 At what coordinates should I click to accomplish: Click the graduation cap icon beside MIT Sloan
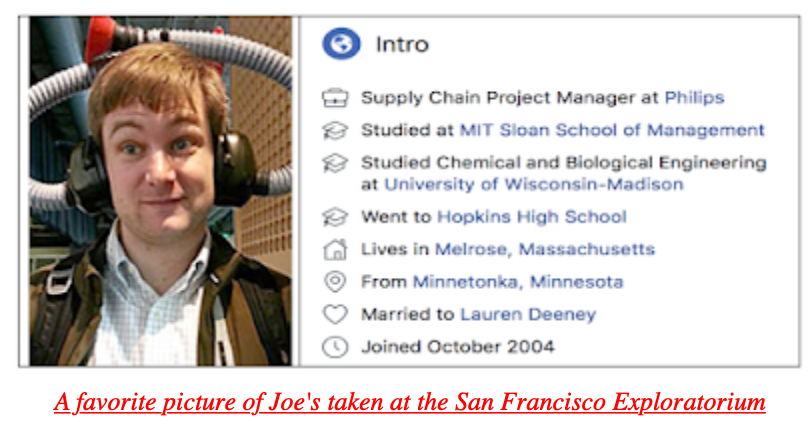point(334,130)
